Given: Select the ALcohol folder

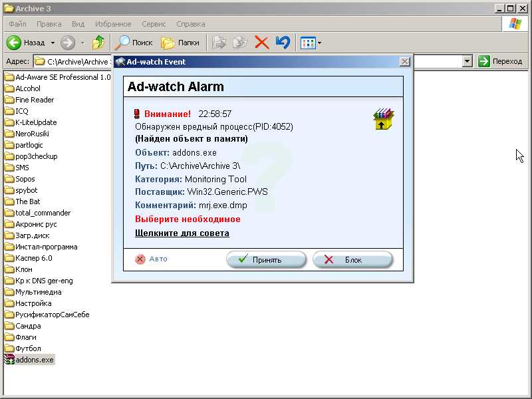Looking at the screenshot, I should click(23, 88).
